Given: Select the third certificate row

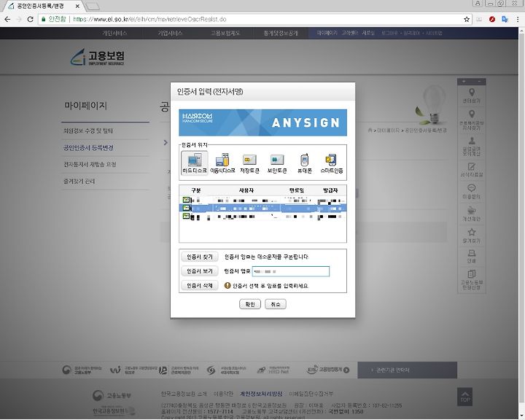Looking at the screenshot, I should point(262,217).
